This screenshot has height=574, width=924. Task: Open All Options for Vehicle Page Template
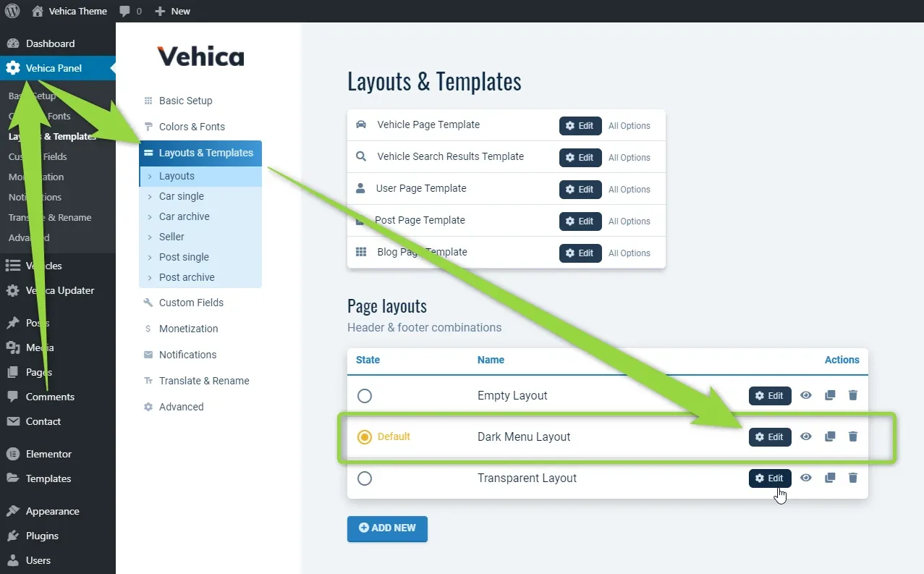point(630,126)
